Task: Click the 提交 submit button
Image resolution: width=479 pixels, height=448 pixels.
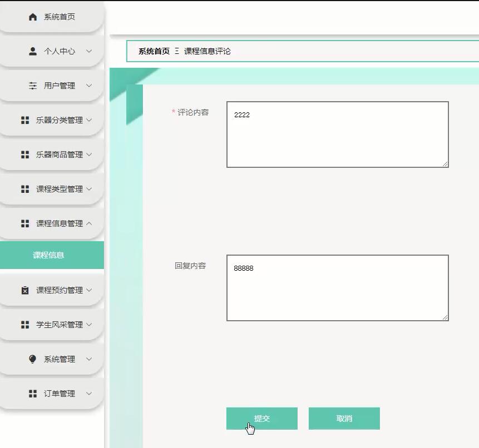Action: coord(261,419)
